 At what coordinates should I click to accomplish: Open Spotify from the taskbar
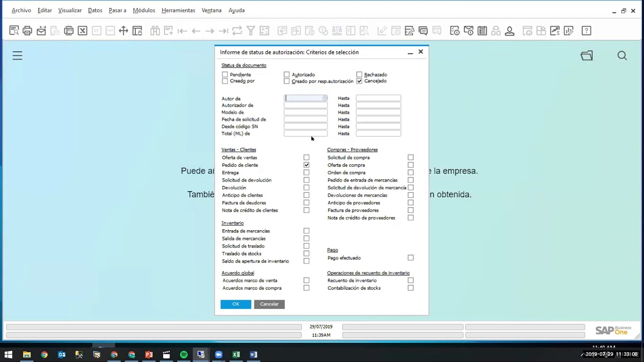(x=184, y=354)
